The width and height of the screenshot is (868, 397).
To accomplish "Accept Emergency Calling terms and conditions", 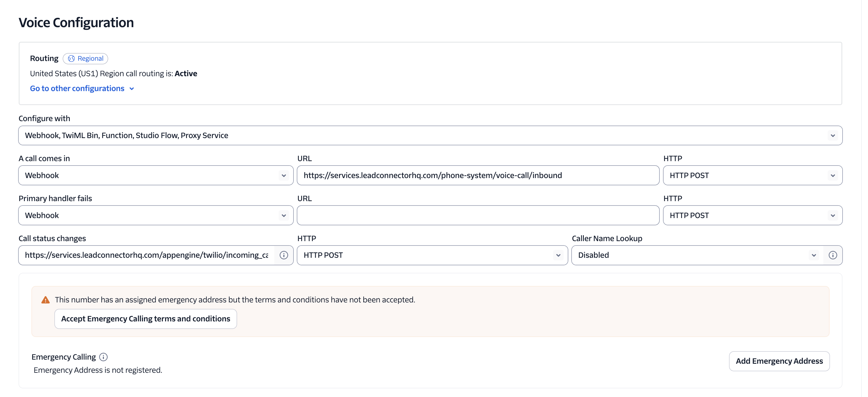I will (145, 319).
